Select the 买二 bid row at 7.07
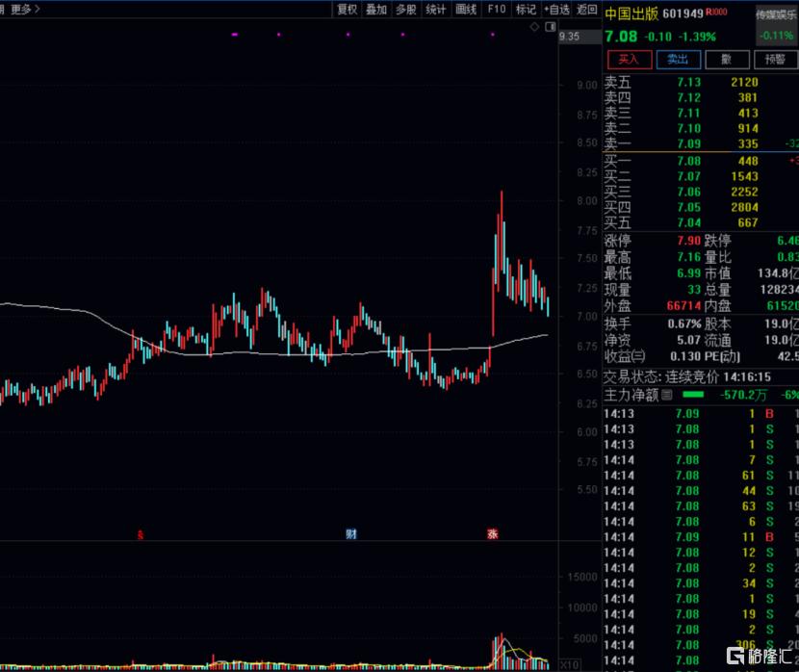This screenshot has height=672, width=799. click(x=700, y=176)
